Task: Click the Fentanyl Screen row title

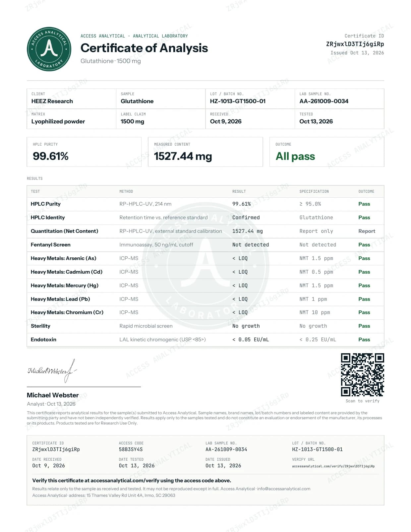Action: coord(50,245)
